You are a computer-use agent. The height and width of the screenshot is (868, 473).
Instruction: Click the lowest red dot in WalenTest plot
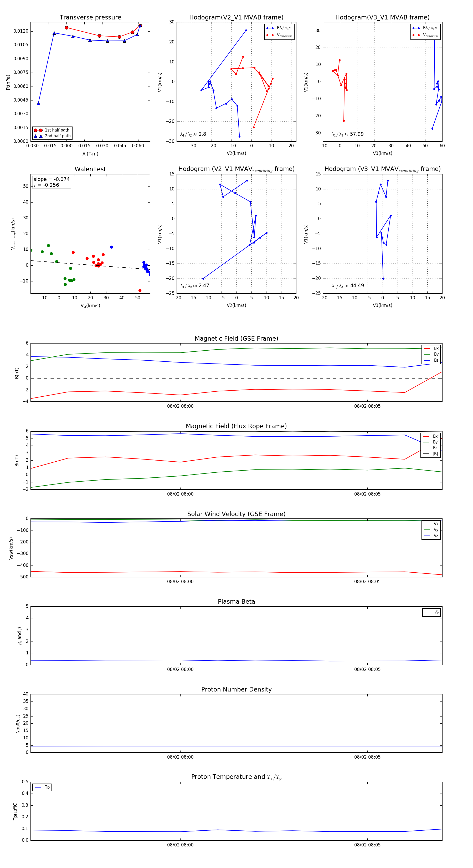tap(140, 290)
